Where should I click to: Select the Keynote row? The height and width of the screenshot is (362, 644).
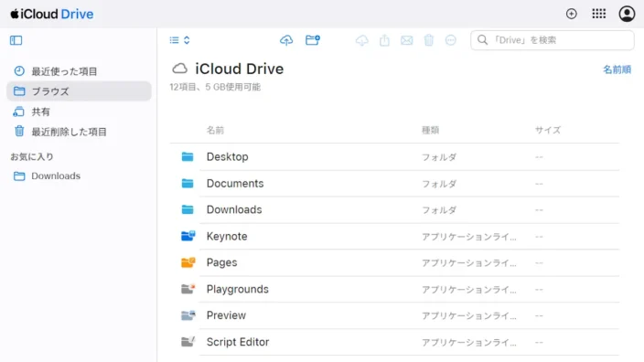(394, 237)
